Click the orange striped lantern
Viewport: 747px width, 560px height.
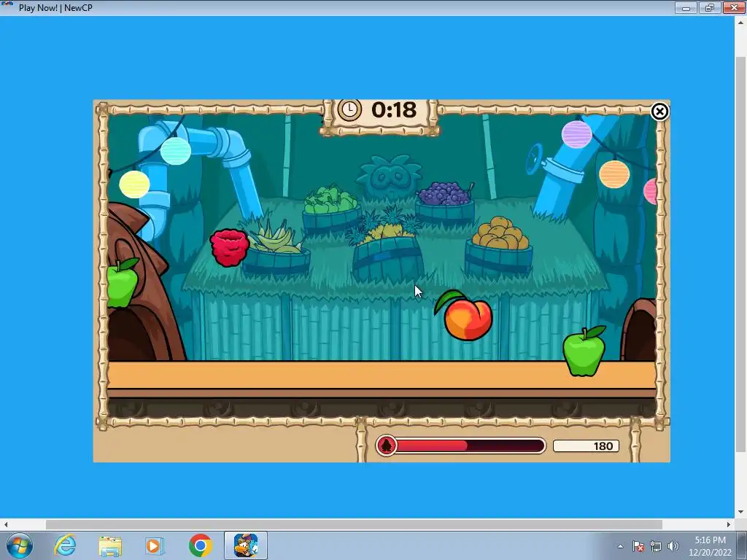point(614,174)
